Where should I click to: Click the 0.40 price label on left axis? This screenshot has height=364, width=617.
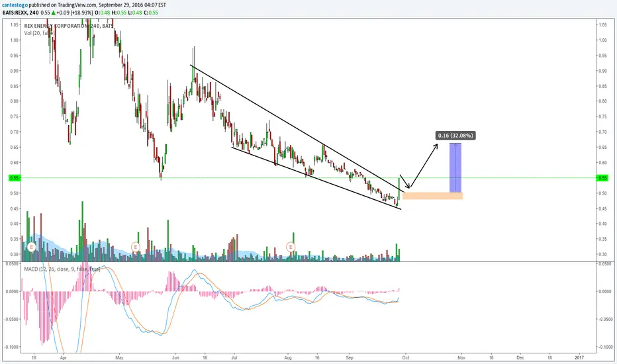[x=15, y=224]
